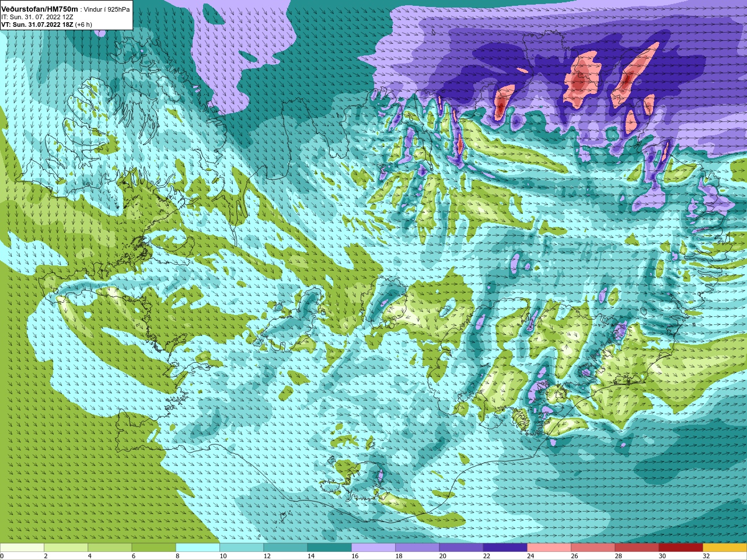Click the 20–22 violet legend swatch

[x=461, y=547]
